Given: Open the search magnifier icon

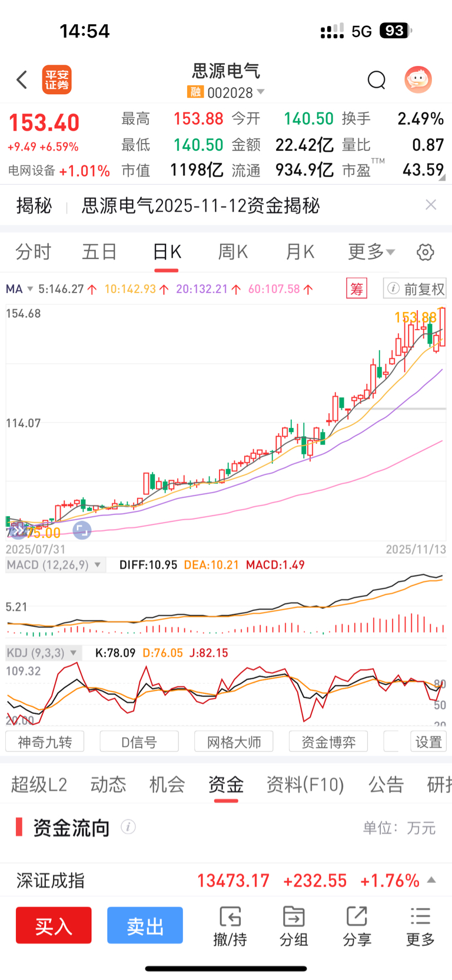Looking at the screenshot, I should [376, 79].
